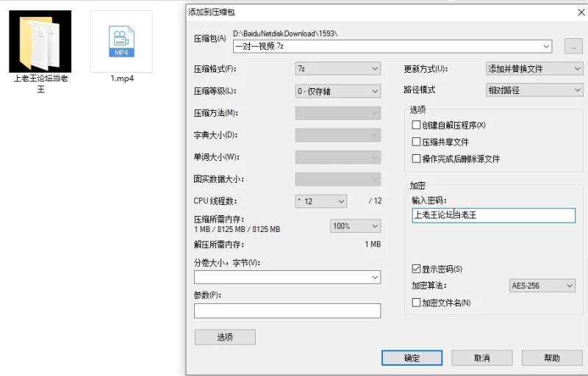Click the 取消 button
Image resolution: width=588 pixels, height=376 pixels.
482,358
